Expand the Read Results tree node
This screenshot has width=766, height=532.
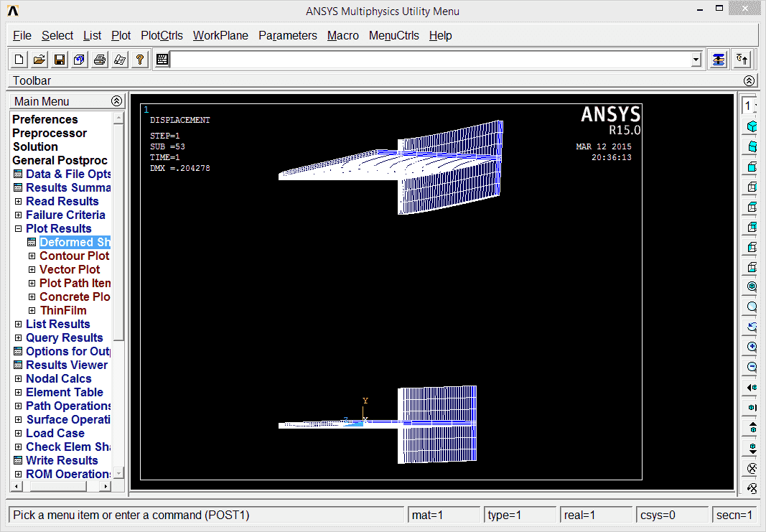[18, 201]
